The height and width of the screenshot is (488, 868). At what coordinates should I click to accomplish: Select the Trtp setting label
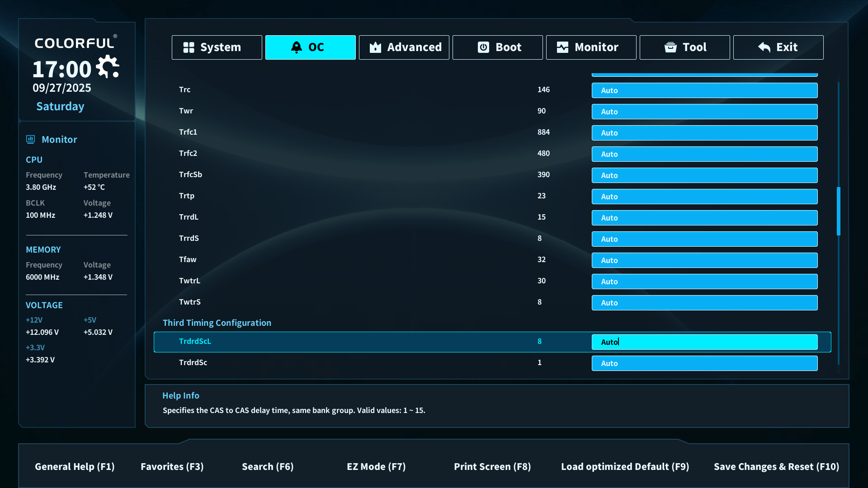tap(187, 196)
